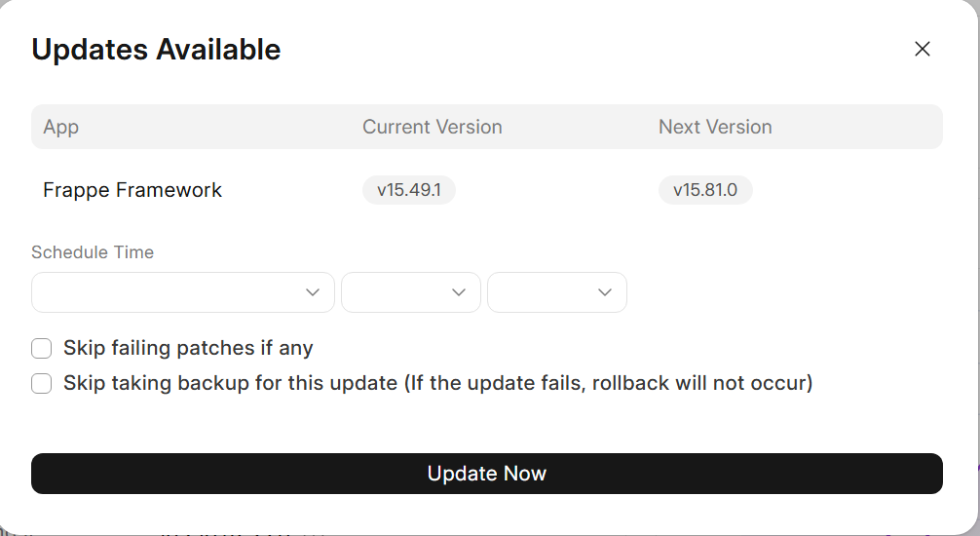The width and height of the screenshot is (980, 536).
Task: Click the App column header
Action: point(60,127)
